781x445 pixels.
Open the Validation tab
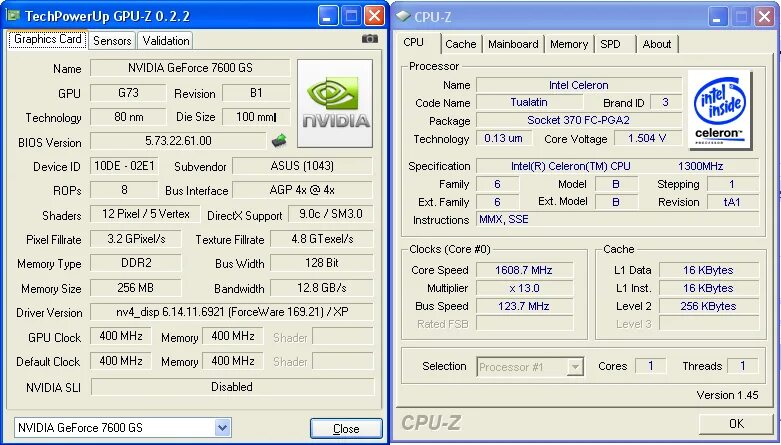[x=165, y=41]
